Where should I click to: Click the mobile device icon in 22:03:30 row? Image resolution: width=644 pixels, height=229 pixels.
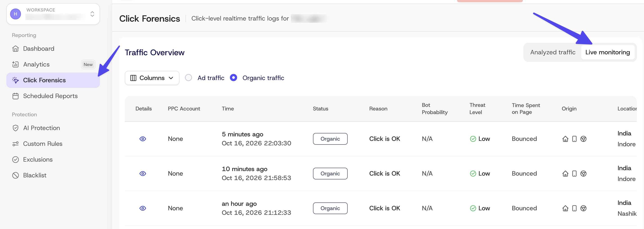point(574,139)
